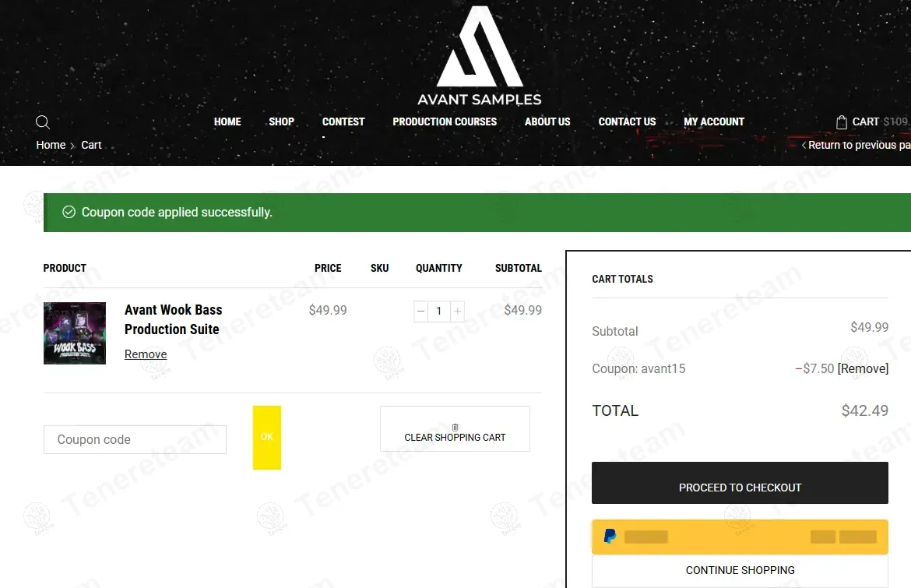This screenshot has width=911, height=588.
Task: Click the Cart breadcrumb text
Action: coord(91,146)
